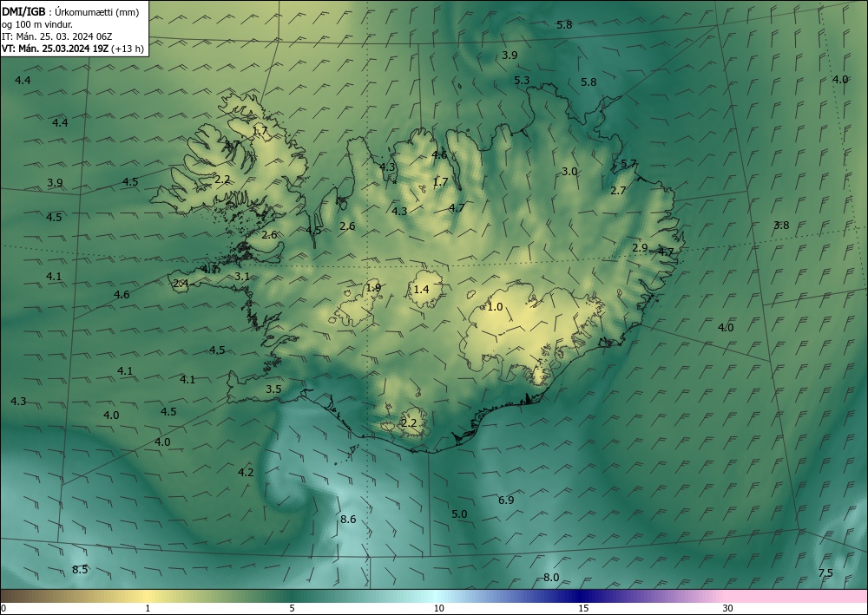Viewport: 868px width, 615px height.
Task: Click the legend tick label 1
Action: coord(148,608)
